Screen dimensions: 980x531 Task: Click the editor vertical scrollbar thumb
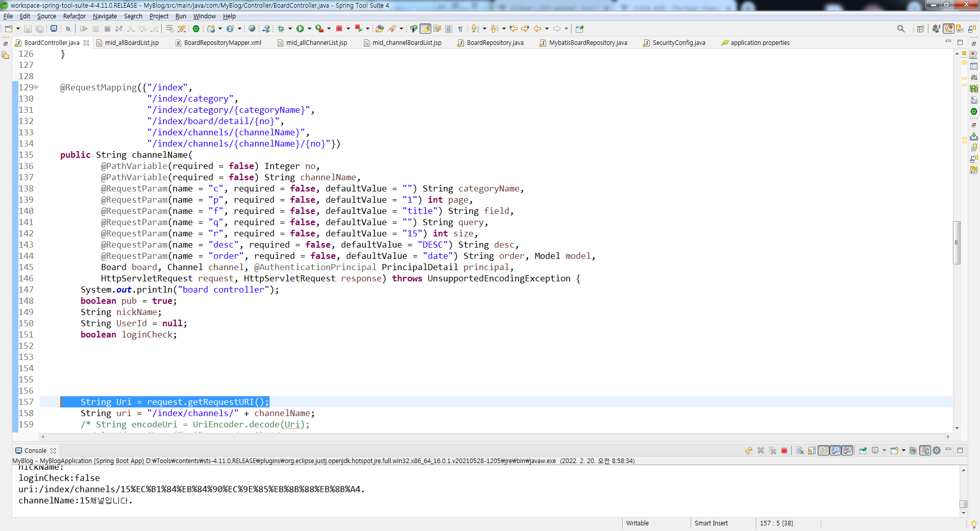tap(957, 243)
